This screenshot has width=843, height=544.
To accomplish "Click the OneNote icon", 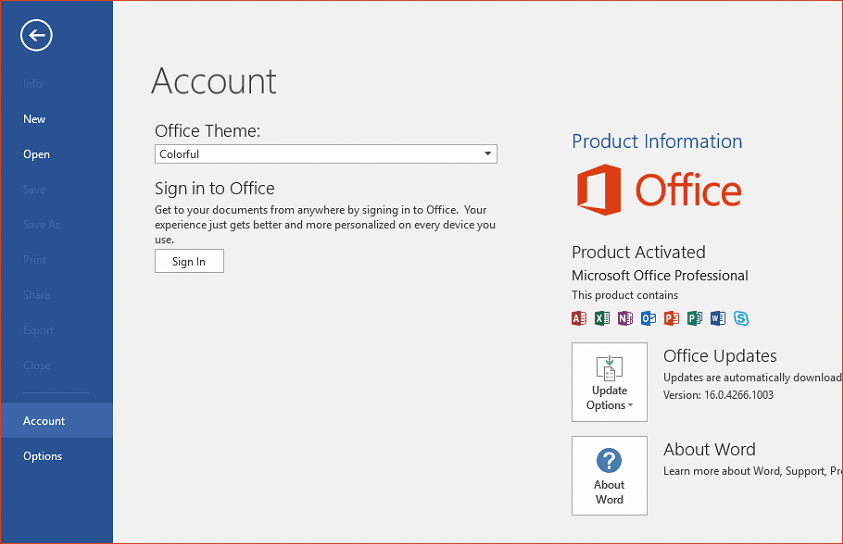I will pyautogui.click(x=625, y=319).
